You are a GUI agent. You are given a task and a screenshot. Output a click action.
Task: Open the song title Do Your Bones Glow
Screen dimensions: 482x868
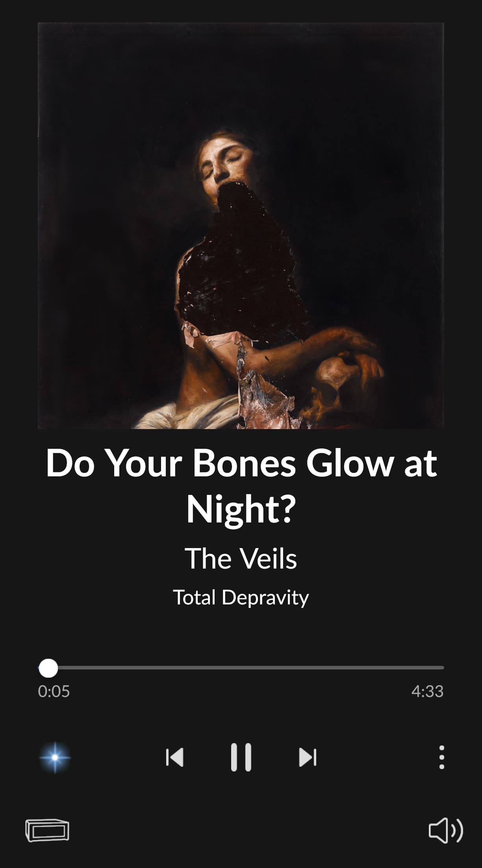click(x=241, y=486)
